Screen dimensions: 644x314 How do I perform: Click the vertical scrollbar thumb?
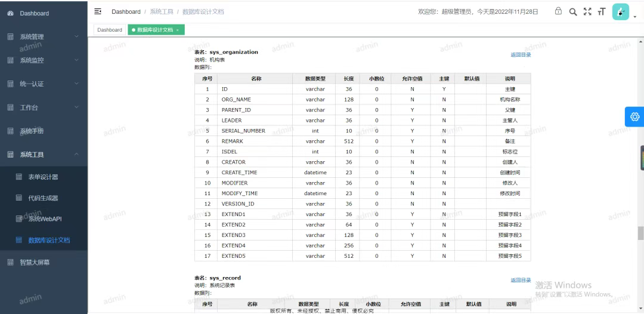[x=640, y=233]
